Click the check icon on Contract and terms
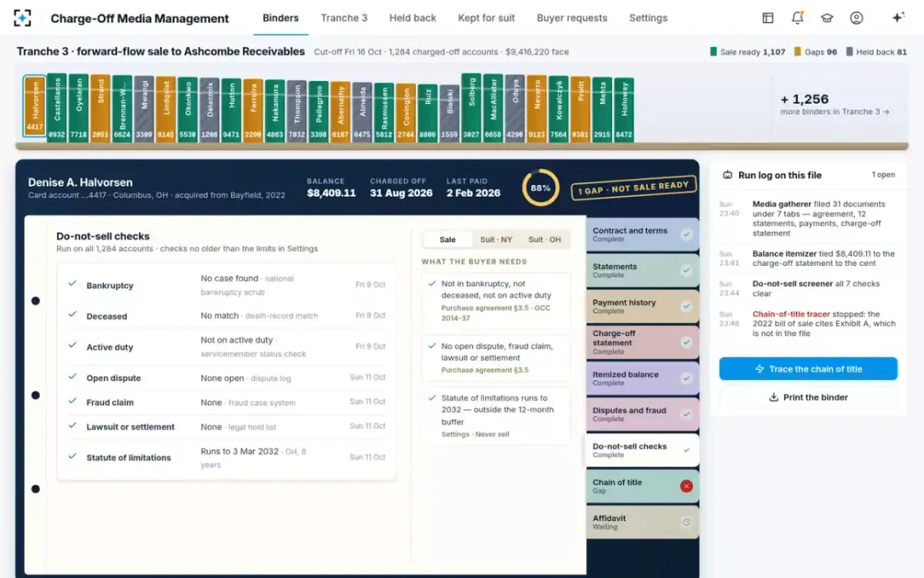Screen dimensions: 924x578 pos(686,234)
